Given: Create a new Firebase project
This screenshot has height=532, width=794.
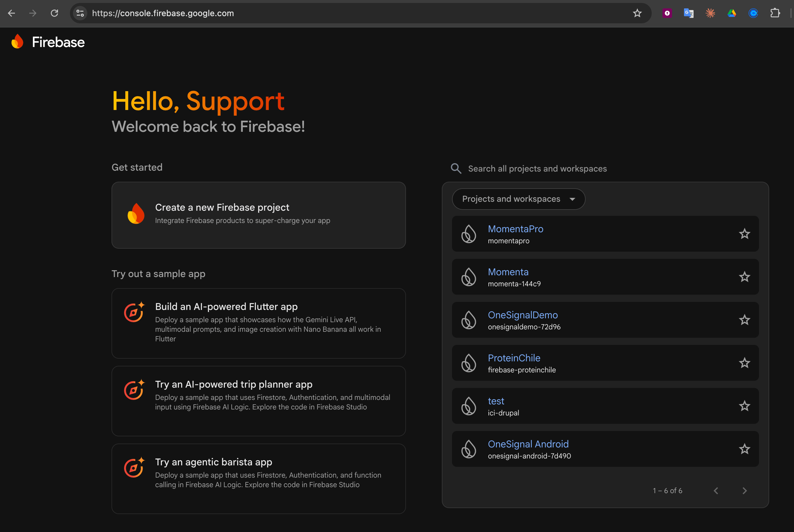Looking at the screenshot, I should (x=259, y=215).
